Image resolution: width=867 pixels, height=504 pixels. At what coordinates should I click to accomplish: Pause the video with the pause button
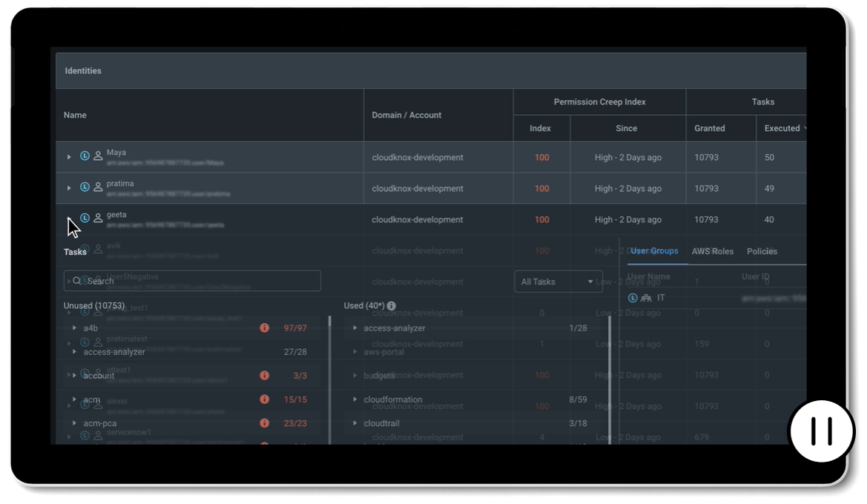[822, 431]
